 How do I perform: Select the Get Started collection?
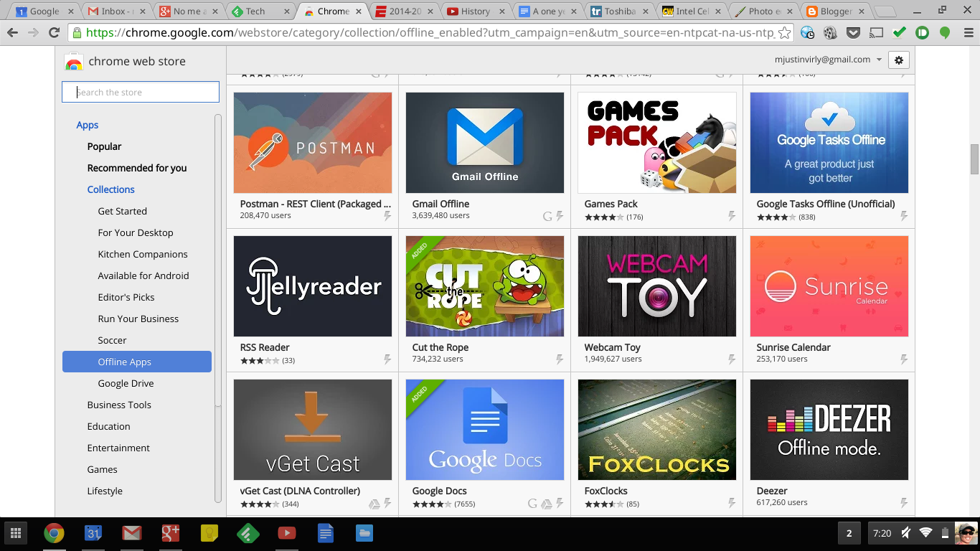point(123,211)
